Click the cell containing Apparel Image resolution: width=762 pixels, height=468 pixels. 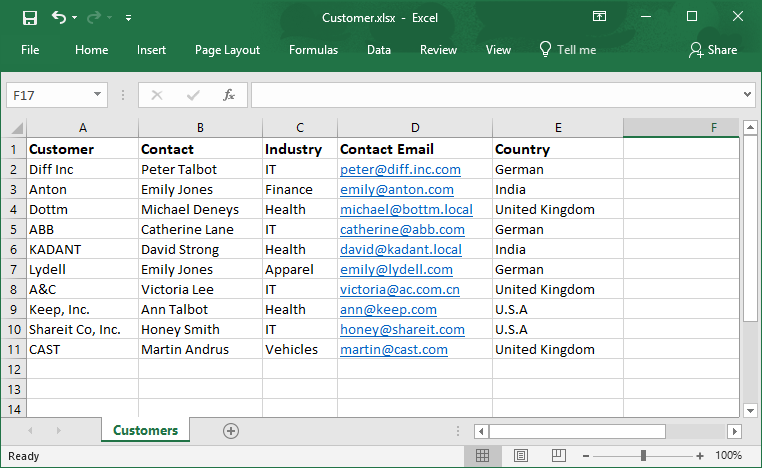coord(300,269)
